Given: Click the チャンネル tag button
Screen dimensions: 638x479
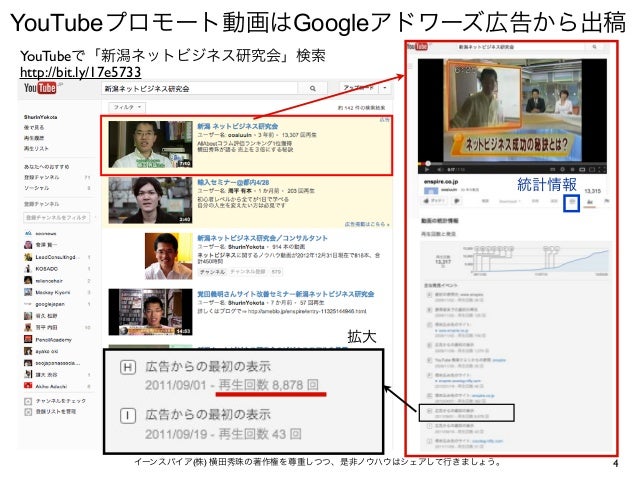Looking at the screenshot, I should coord(212,271).
